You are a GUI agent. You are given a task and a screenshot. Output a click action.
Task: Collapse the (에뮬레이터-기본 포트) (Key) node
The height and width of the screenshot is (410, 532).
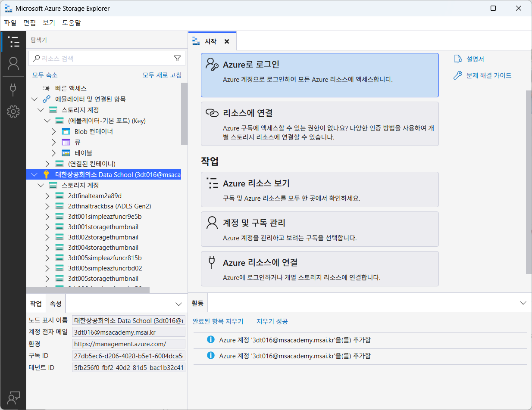(x=47, y=121)
